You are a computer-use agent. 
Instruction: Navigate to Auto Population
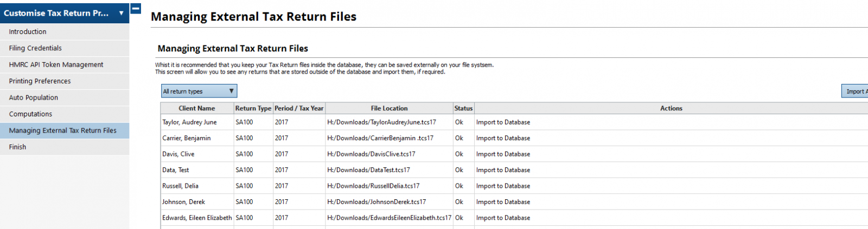click(33, 97)
